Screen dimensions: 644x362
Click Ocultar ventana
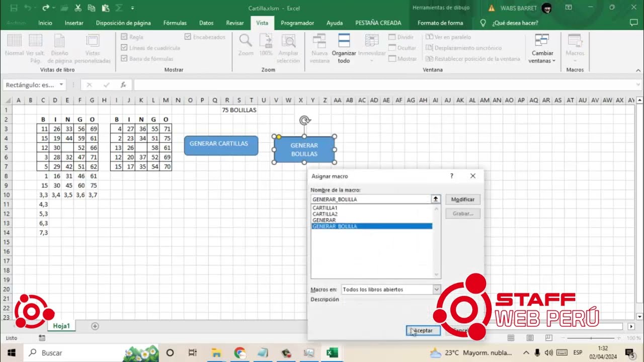tap(402, 48)
